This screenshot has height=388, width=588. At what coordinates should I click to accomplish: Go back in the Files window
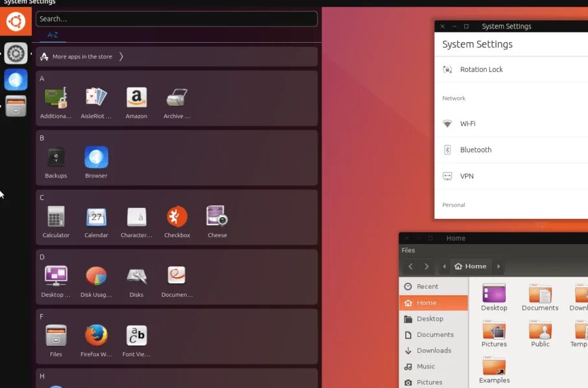(x=410, y=266)
